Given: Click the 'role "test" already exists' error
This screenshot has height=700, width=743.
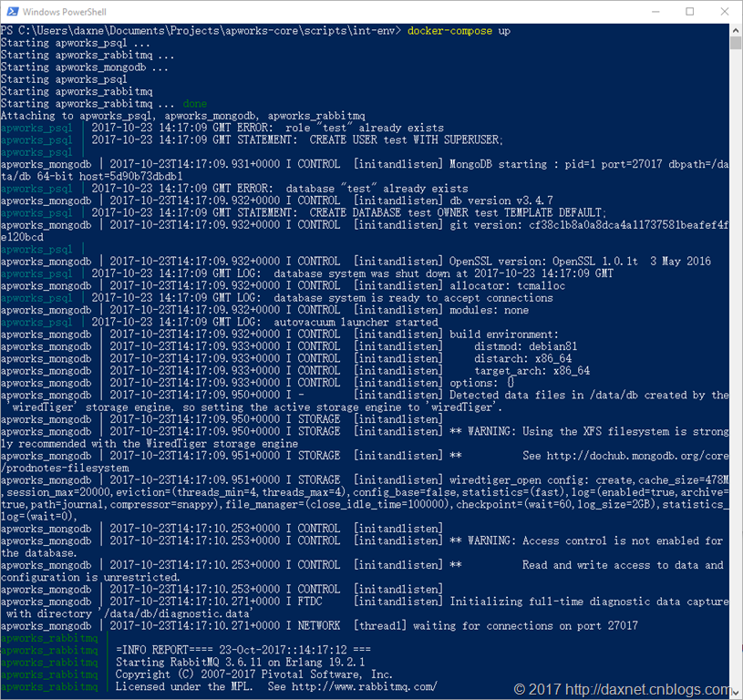Looking at the screenshot, I should [365, 128].
